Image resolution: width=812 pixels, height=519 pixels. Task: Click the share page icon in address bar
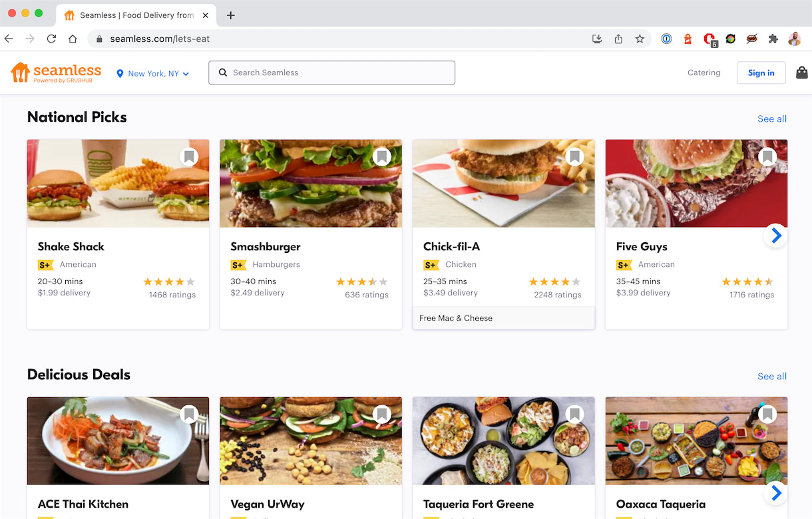618,39
